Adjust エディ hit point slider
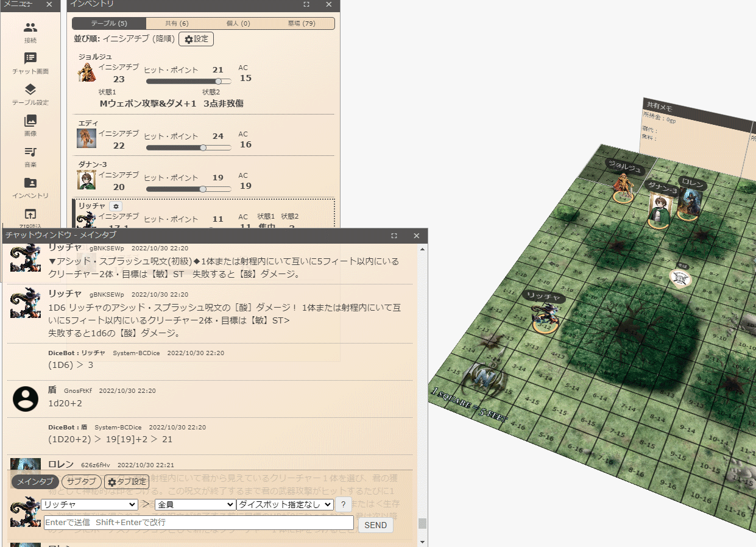 click(x=189, y=147)
